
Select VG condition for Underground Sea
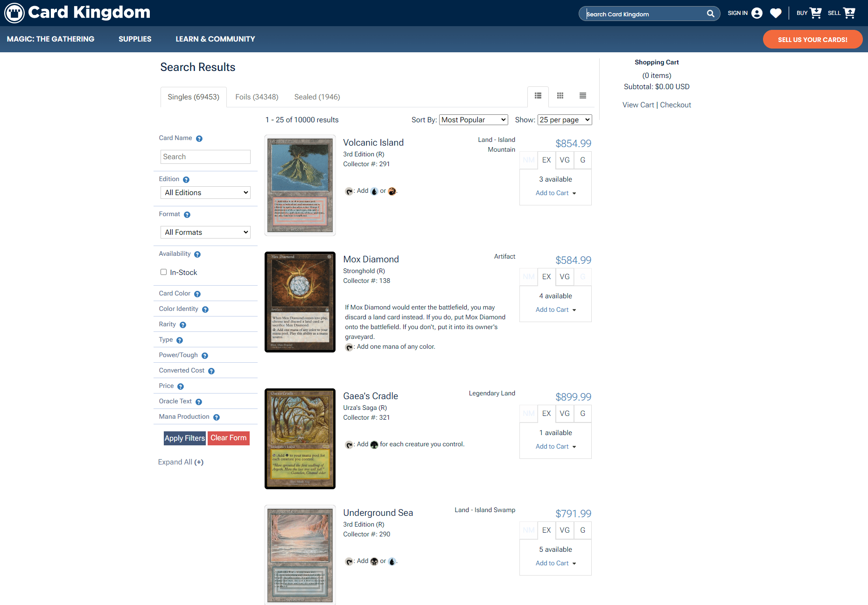point(565,530)
